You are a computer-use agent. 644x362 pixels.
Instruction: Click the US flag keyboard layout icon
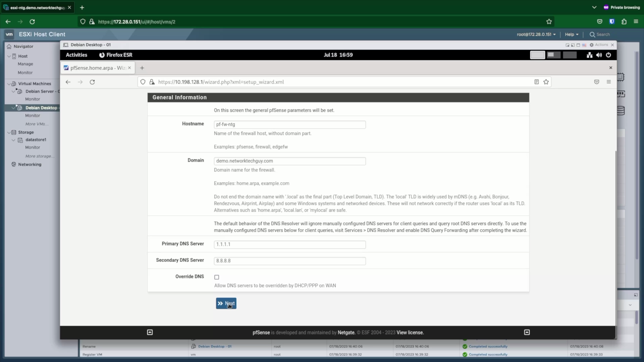coord(584,45)
